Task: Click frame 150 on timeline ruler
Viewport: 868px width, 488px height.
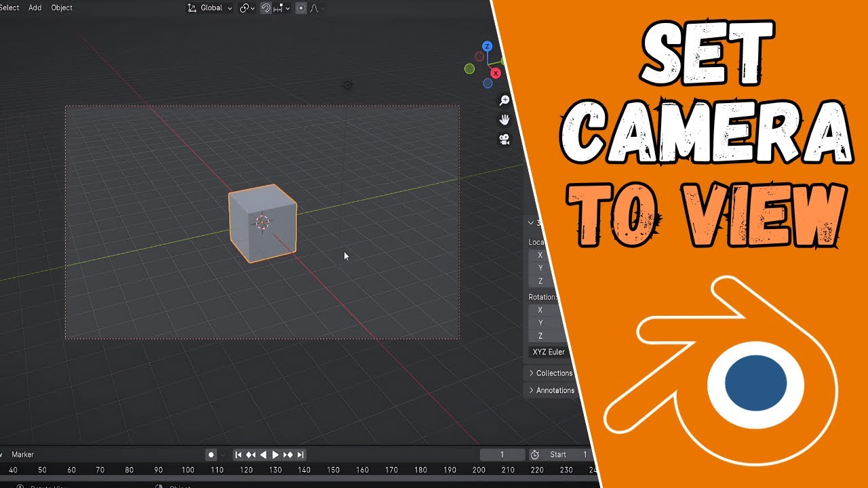Action: (334, 470)
